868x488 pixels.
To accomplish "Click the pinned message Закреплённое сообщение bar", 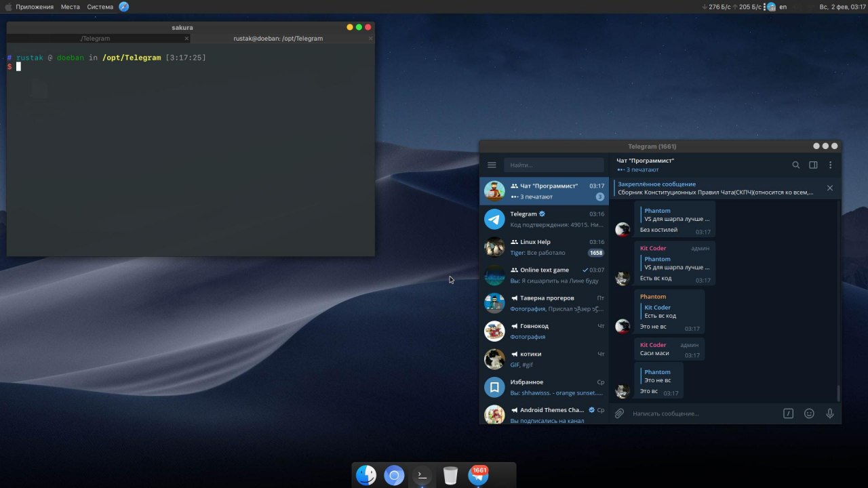I will pyautogui.click(x=715, y=188).
